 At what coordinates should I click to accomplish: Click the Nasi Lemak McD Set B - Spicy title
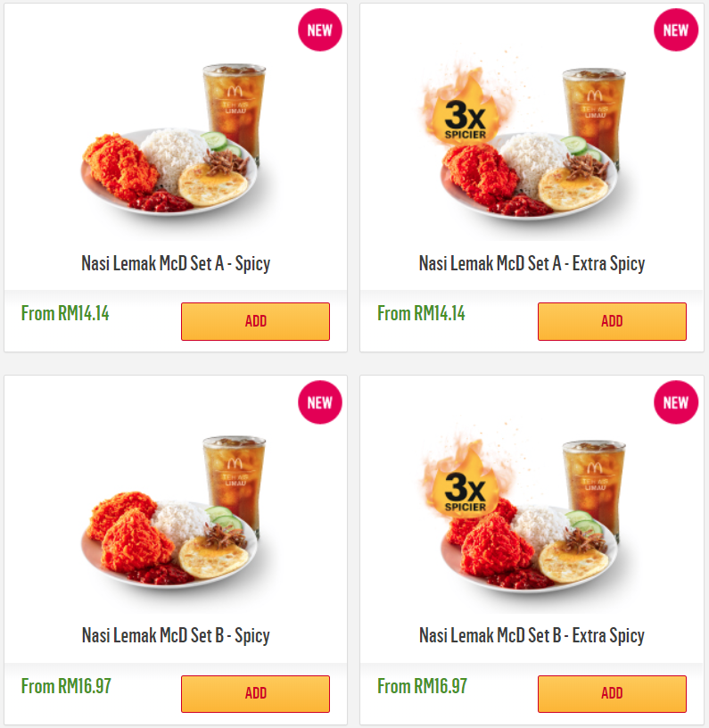(176, 635)
